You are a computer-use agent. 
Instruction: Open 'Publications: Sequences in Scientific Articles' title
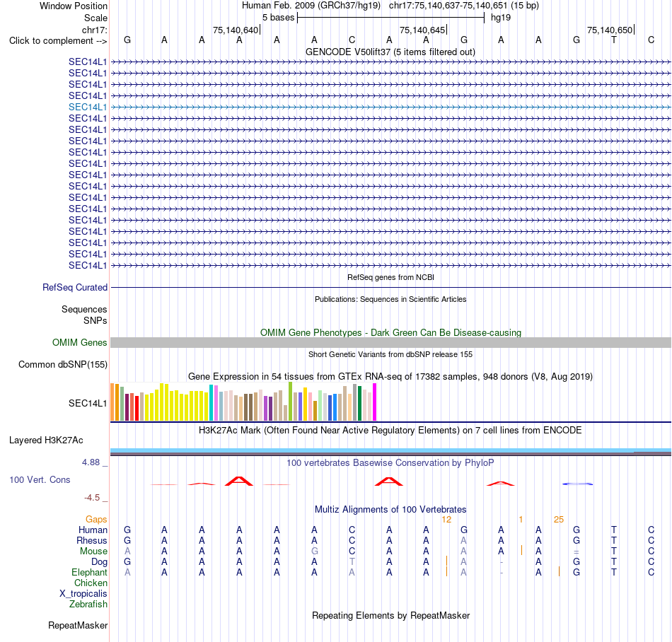[x=390, y=299]
